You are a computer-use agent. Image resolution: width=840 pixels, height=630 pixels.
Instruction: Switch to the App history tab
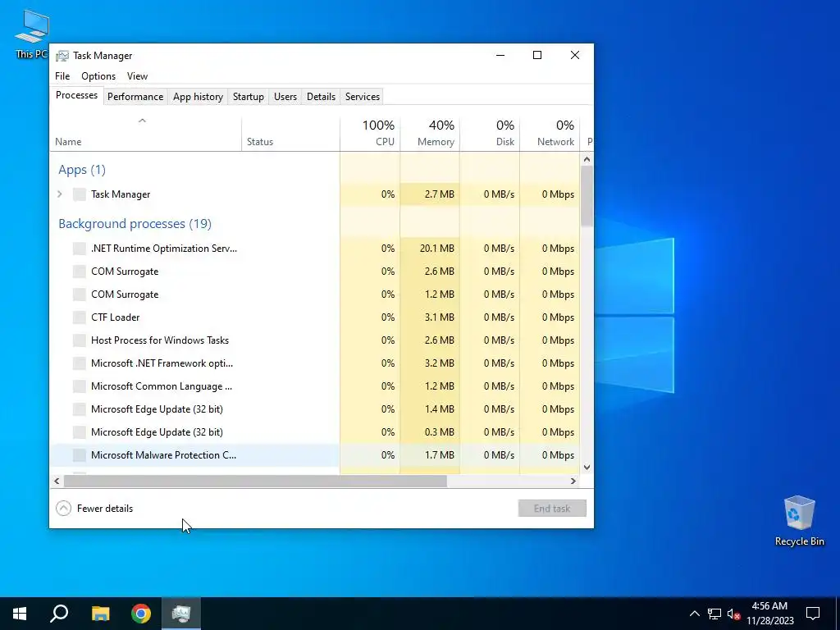click(198, 97)
